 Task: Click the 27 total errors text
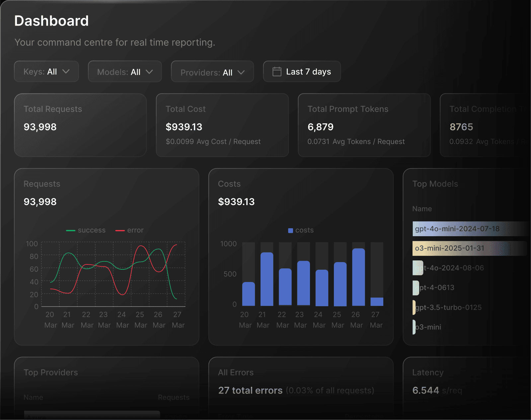point(250,390)
